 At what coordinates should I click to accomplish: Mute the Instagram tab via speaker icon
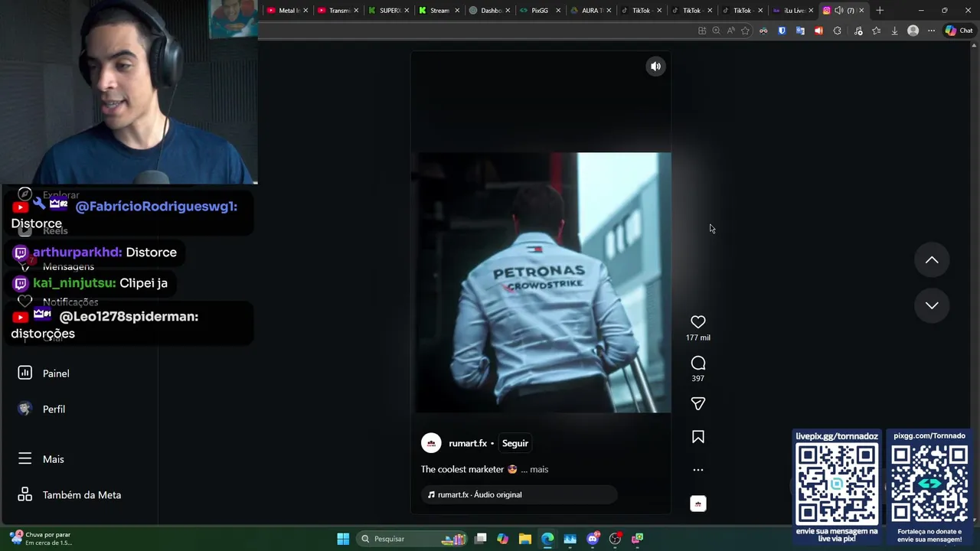838,10
